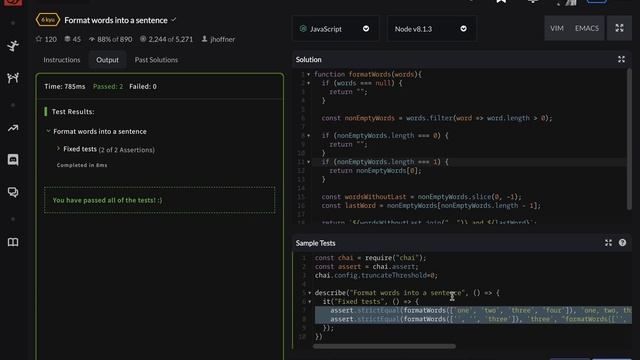Toggle EMACS key bindings
Viewport: 640px width, 360px height.
[587, 28]
